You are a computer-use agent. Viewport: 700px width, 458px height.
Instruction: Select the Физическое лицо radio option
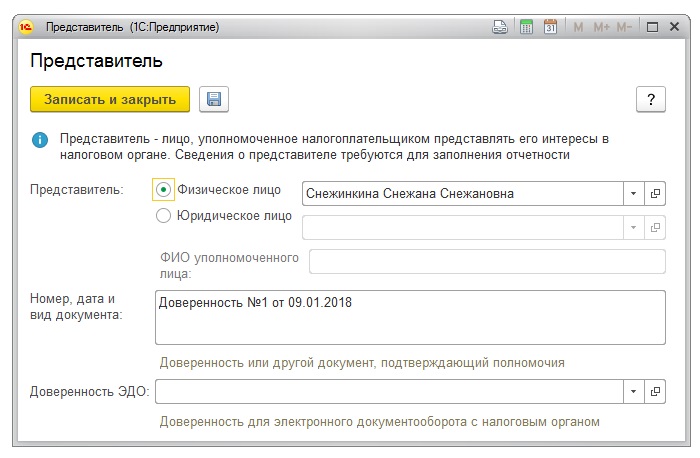tap(164, 189)
